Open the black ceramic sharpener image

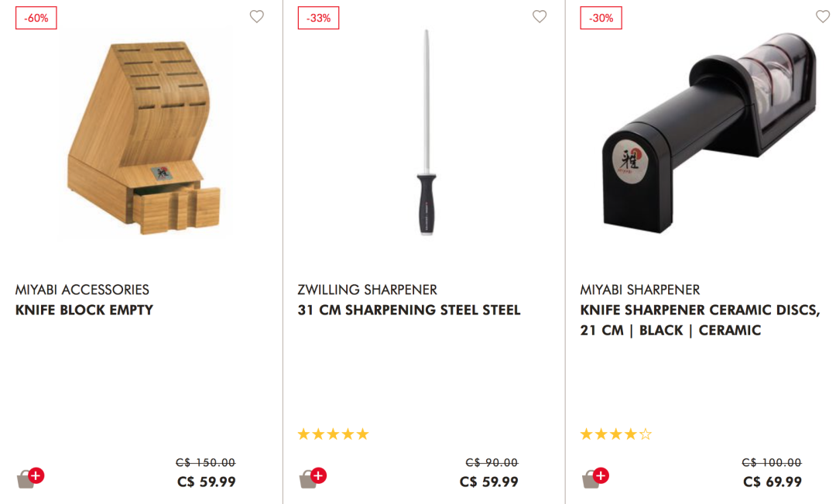707,133
